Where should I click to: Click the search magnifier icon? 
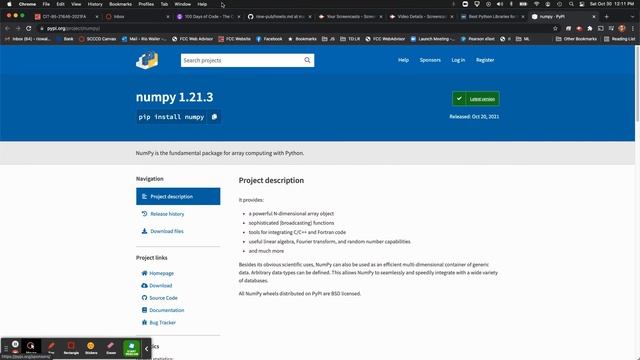point(307,60)
